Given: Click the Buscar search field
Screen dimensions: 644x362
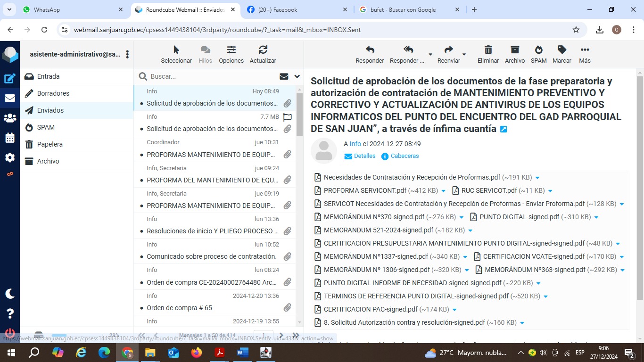Looking at the screenshot, I should 212,76.
